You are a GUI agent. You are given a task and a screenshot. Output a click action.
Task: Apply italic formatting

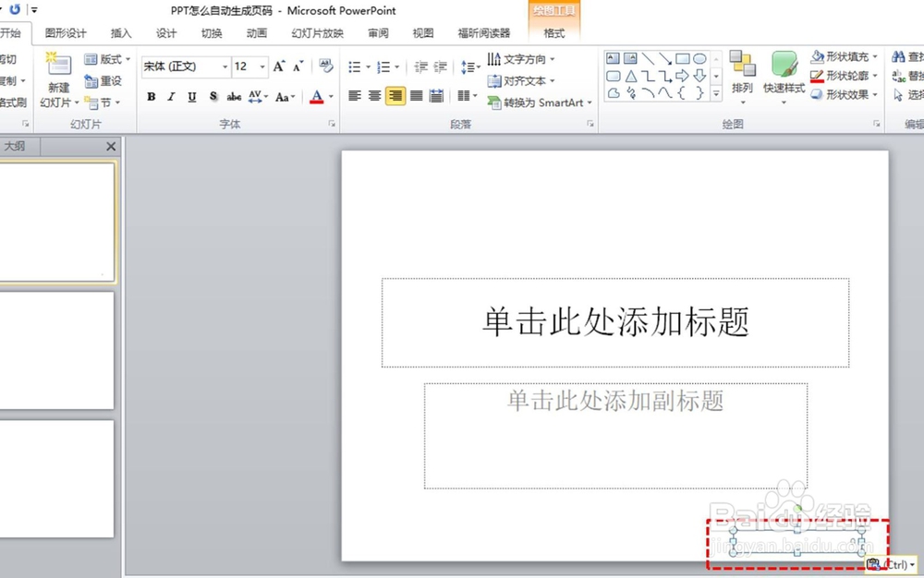coord(171,96)
